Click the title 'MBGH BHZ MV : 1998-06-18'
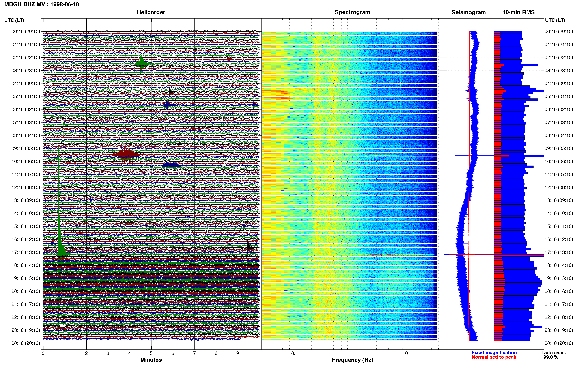Screen dimensions: 588x368 click(x=42, y=4)
